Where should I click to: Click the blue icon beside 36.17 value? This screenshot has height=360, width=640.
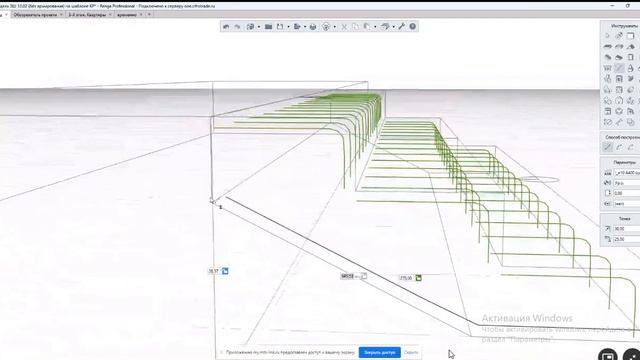click(225, 271)
